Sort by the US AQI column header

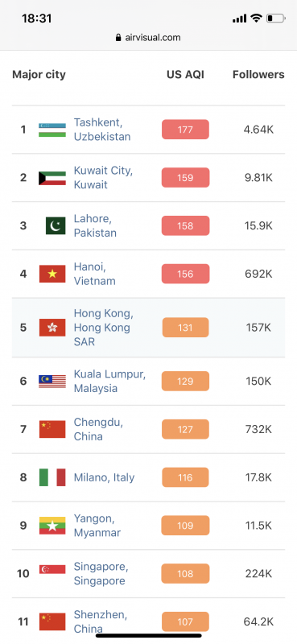click(185, 74)
